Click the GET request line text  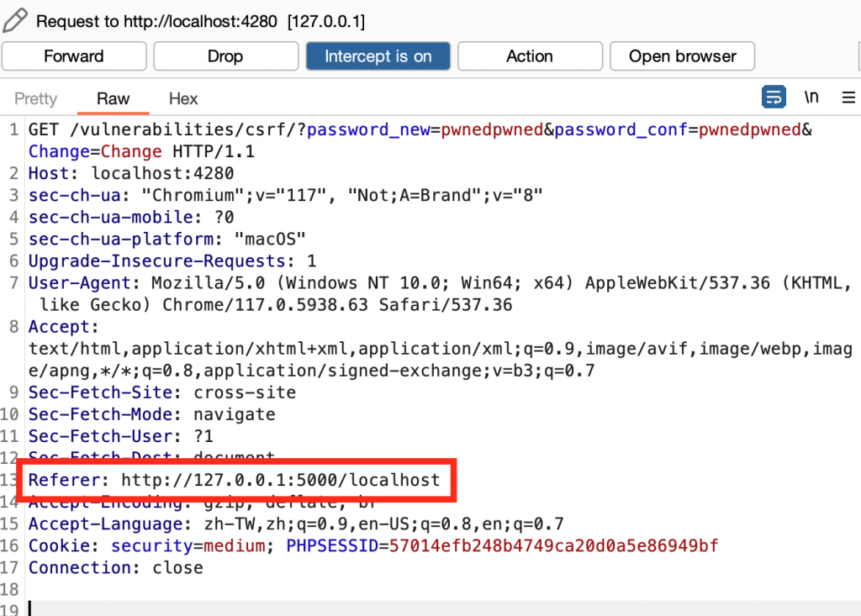[x=420, y=129]
